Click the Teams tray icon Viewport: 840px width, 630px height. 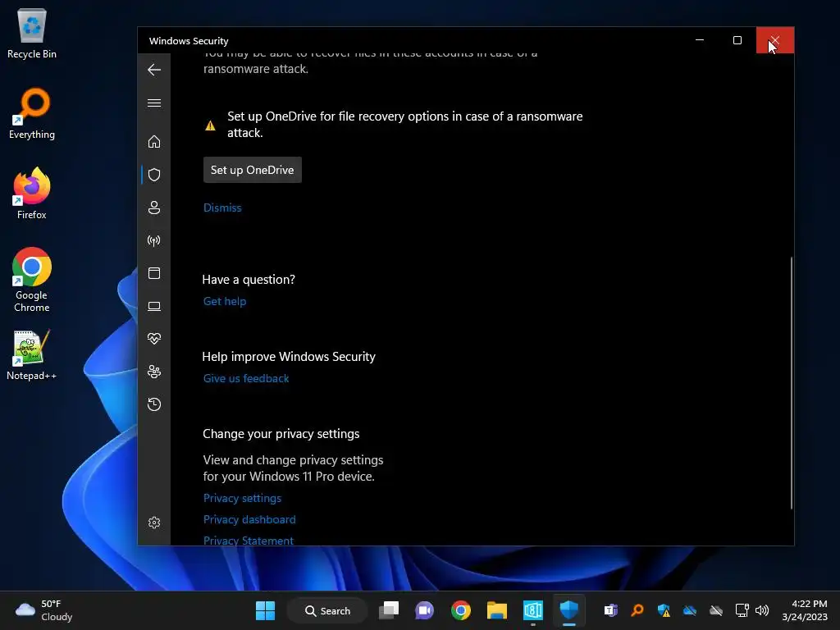point(610,610)
